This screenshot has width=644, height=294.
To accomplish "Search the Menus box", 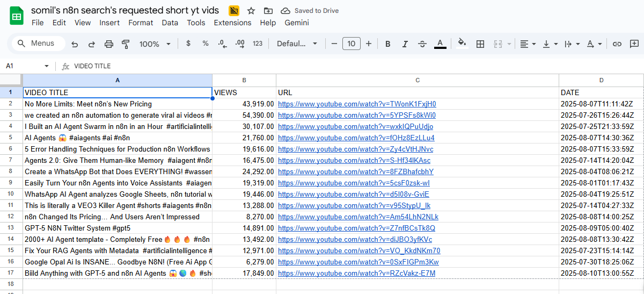I will pos(39,44).
